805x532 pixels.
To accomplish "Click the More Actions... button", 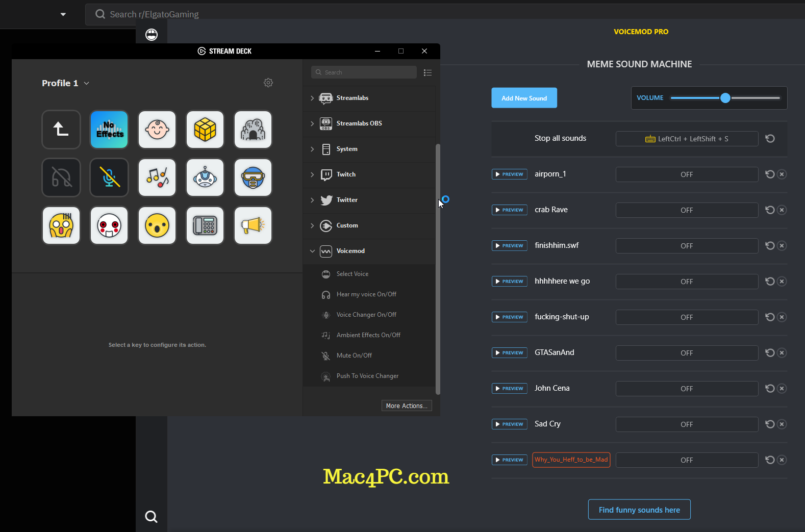I will (407, 406).
